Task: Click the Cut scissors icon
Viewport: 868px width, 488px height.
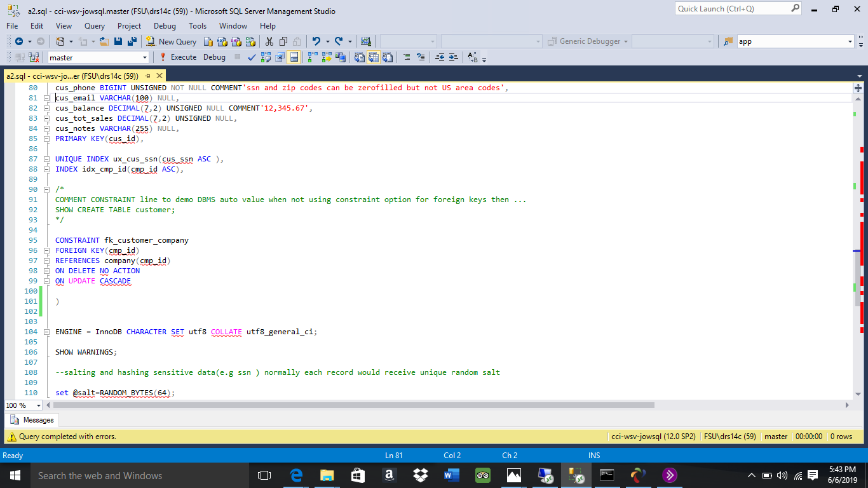Action: 269,41
